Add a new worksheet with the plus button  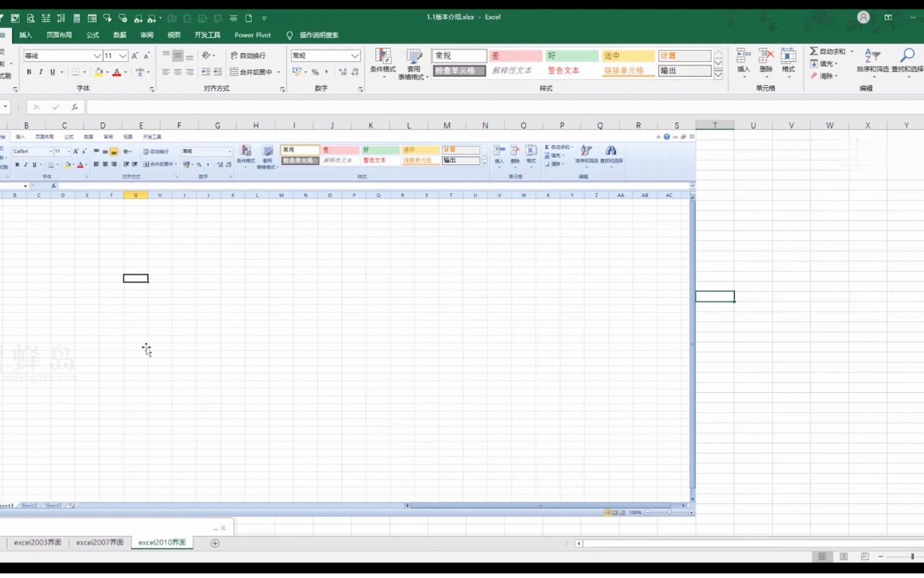coord(215,543)
